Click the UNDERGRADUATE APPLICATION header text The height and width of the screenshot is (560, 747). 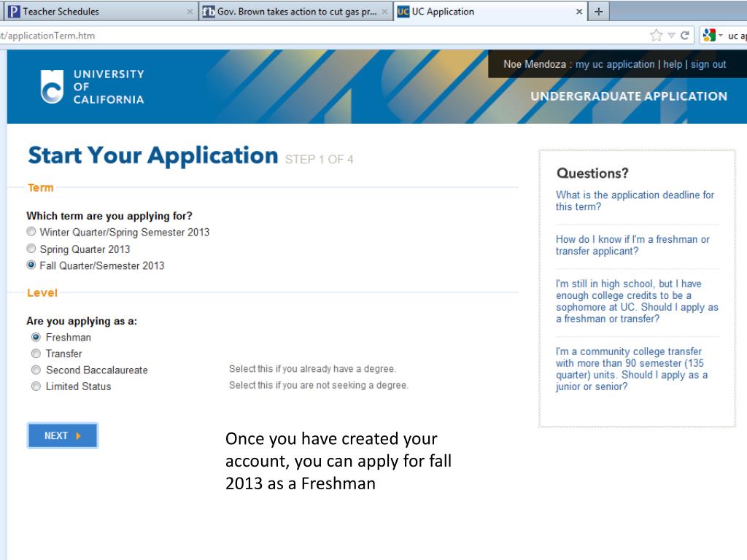(629, 96)
